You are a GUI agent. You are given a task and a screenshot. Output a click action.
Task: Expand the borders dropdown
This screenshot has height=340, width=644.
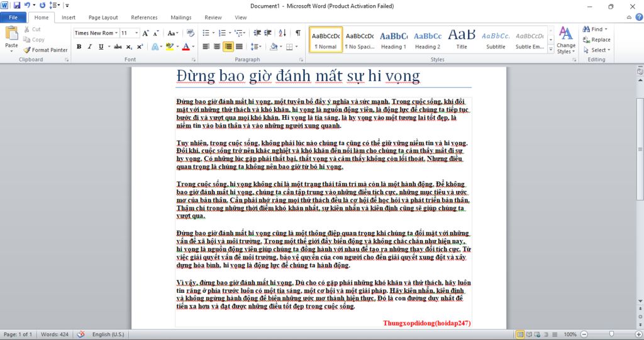click(296, 47)
